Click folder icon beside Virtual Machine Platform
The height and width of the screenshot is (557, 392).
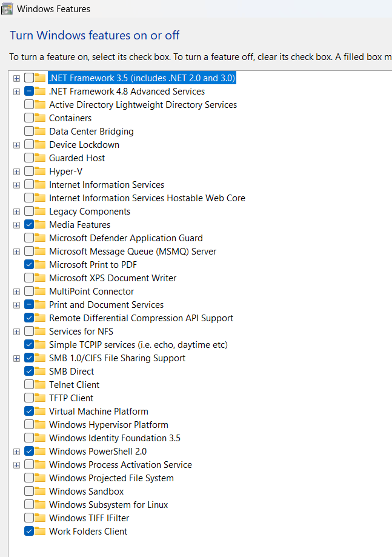click(40, 412)
